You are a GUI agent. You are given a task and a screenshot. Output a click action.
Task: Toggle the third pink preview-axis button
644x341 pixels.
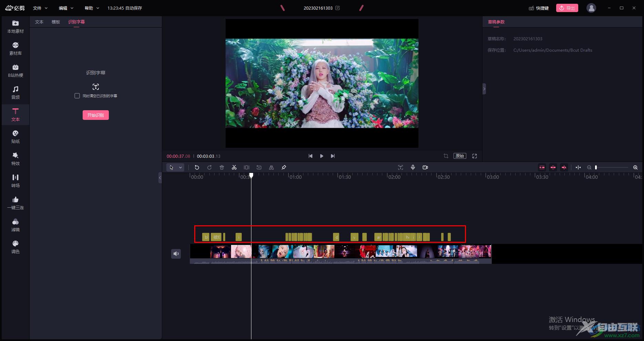click(x=564, y=167)
